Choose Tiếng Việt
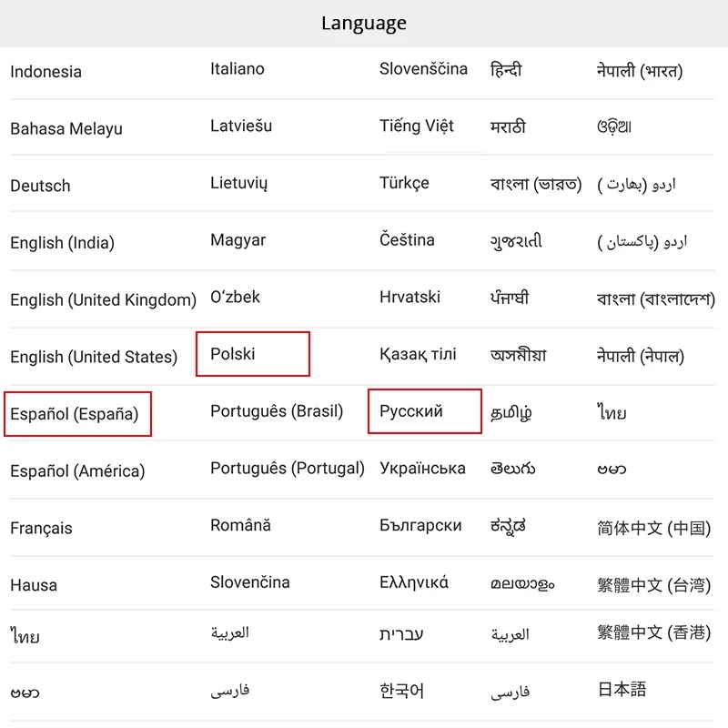 [417, 126]
